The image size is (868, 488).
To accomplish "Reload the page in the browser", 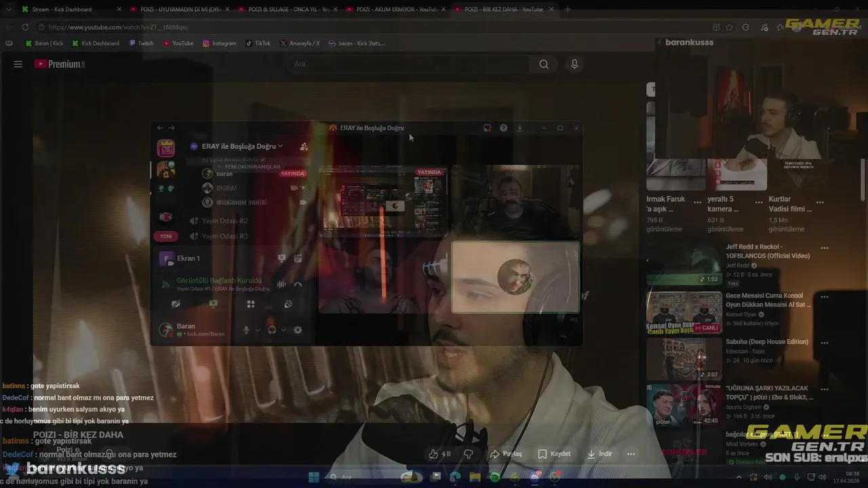I will click(x=25, y=27).
